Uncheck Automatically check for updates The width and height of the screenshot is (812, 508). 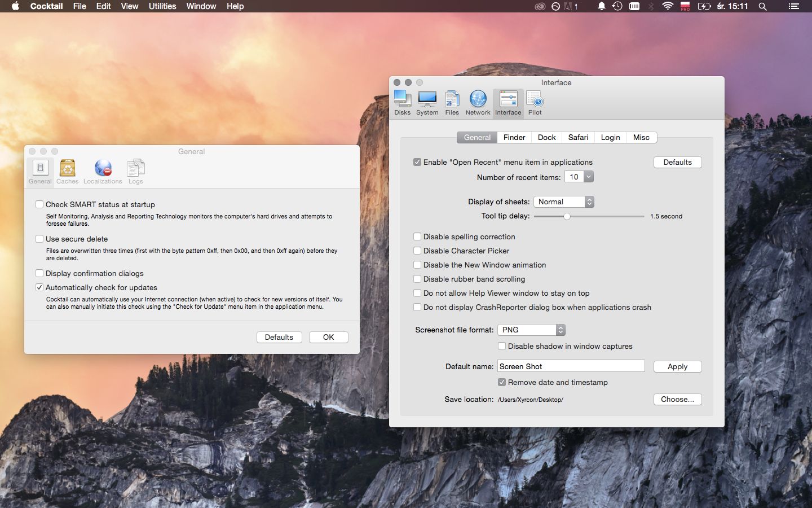[x=39, y=287]
